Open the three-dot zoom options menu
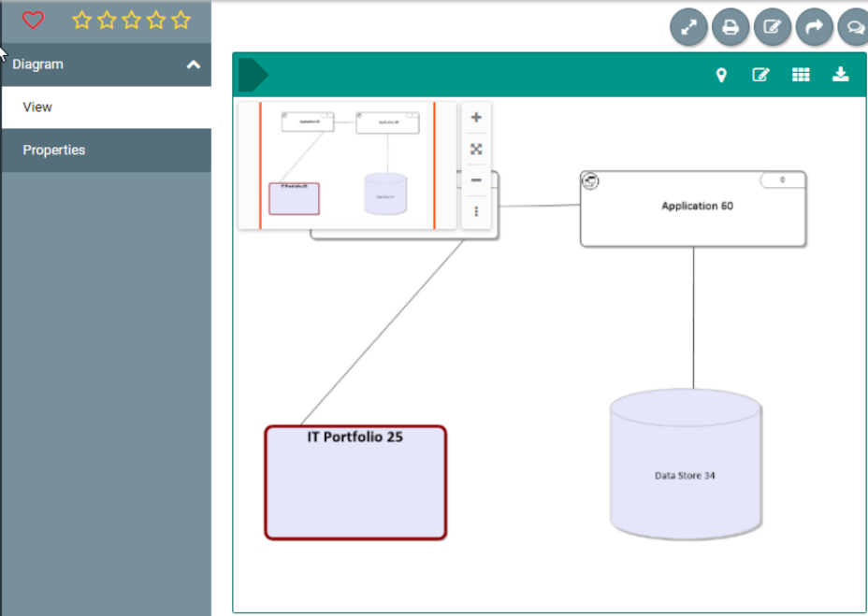The height and width of the screenshot is (616, 868). (476, 211)
